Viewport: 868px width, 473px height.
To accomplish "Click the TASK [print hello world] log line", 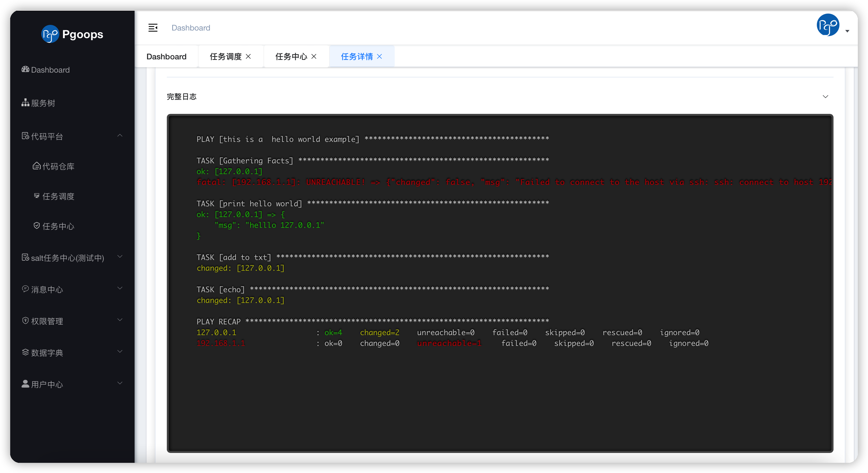I will 373,203.
